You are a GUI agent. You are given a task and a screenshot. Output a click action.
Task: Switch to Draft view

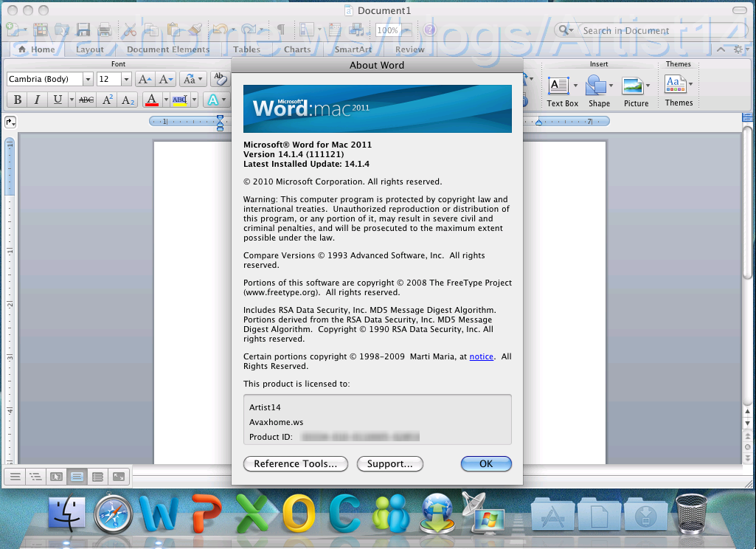click(x=15, y=477)
